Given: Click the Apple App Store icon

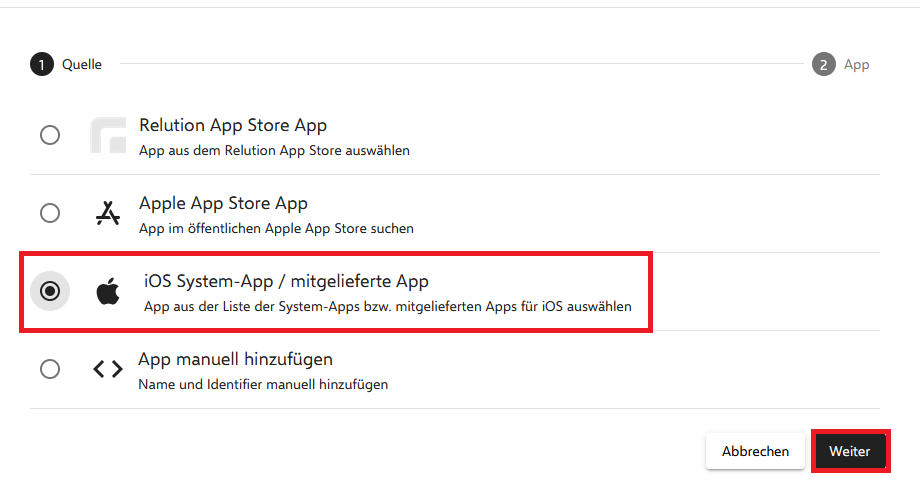Looking at the screenshot, I should click(x=107, y=213).
